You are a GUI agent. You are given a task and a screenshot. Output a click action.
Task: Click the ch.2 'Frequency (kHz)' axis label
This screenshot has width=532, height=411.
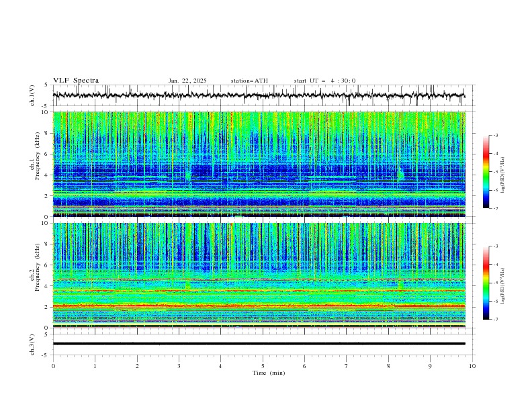pyautogui.click(x=38, y=267)
